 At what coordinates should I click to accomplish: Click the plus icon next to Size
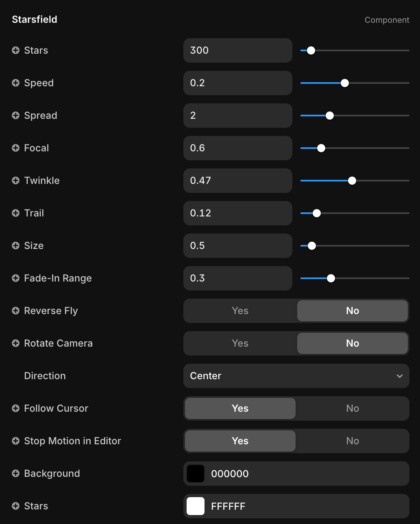[15, 246]
